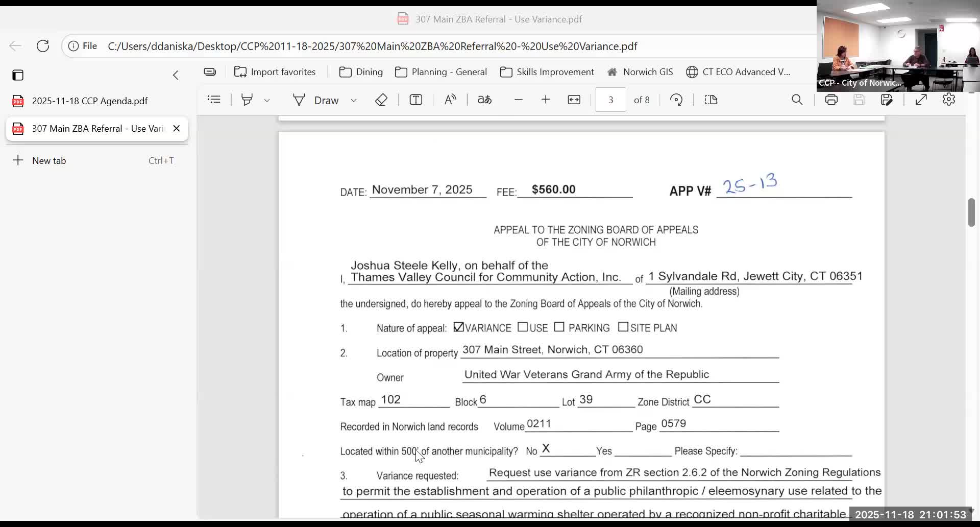The width and height of the screenshot is (980, 527).
Task: Open the Norwich GIS bookmark
Action: pos(640,72)
